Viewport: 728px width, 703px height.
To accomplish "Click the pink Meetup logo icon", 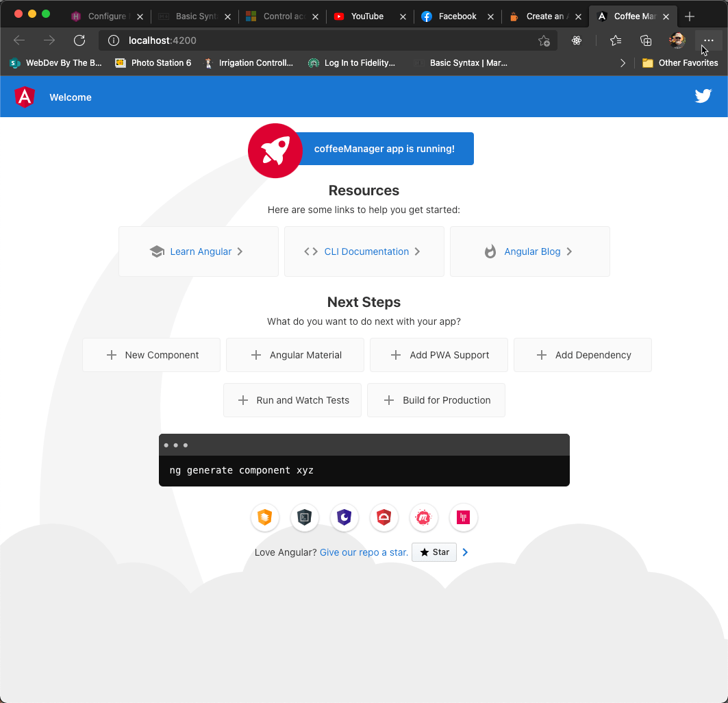I will click(x=423, y=517).
